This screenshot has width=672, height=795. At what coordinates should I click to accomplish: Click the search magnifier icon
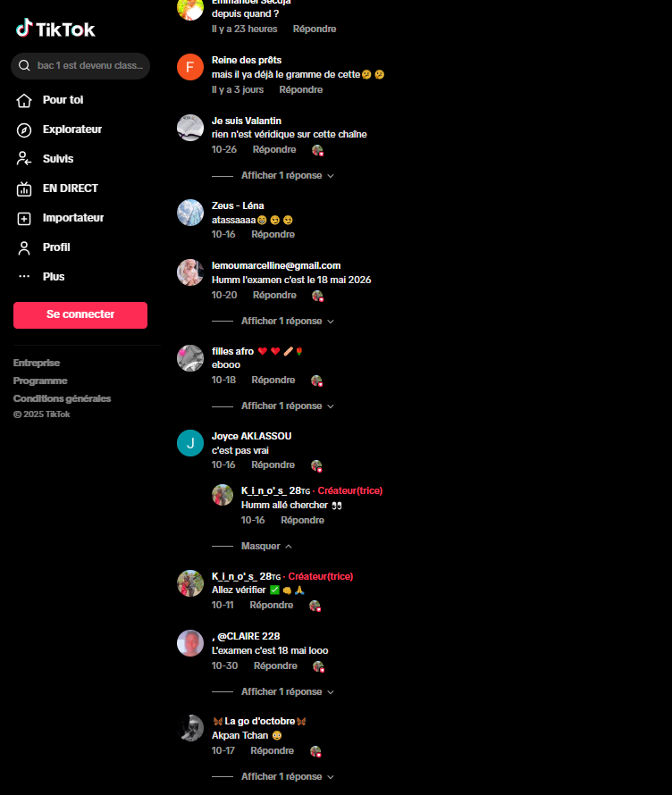tap(24, 65)
